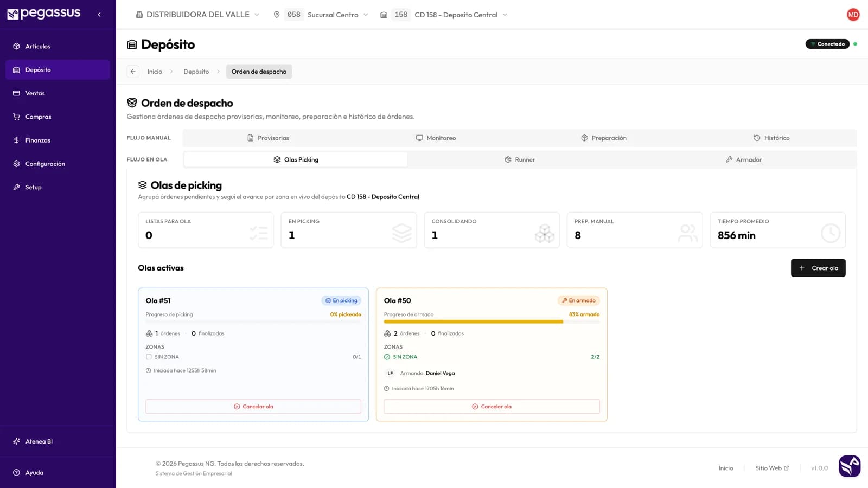
Task: Click the Atenea BI sparkle icon
Action: [x=16, y=441]
